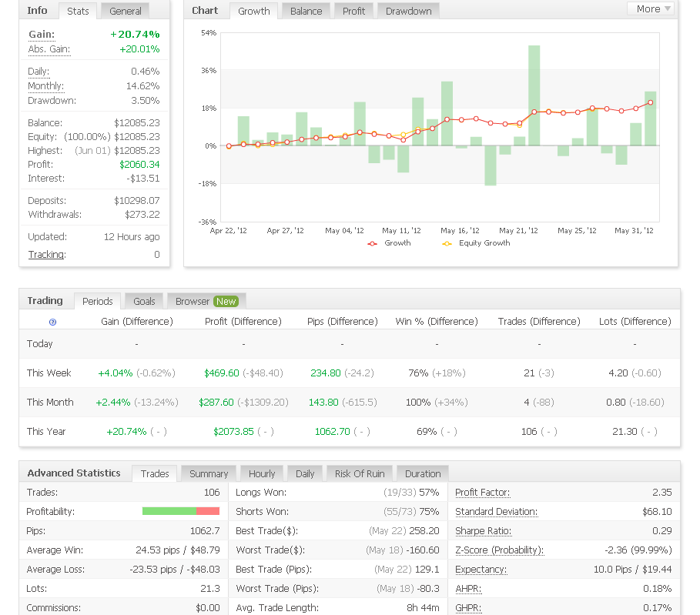Image resolution: width=700 pixels, height=615 pixels.
Task: Open the Browser tab with New badge
Action: [206, 302]
